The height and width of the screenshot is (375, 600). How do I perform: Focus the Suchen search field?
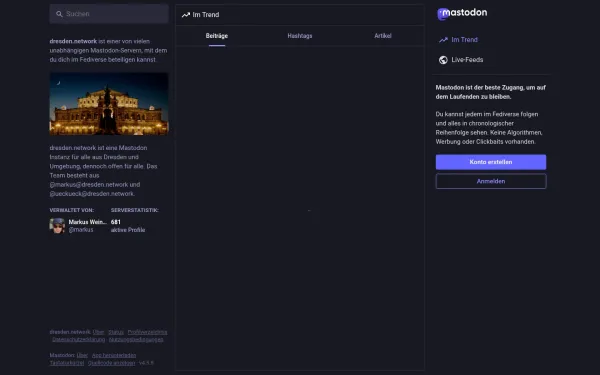(109, 14)
